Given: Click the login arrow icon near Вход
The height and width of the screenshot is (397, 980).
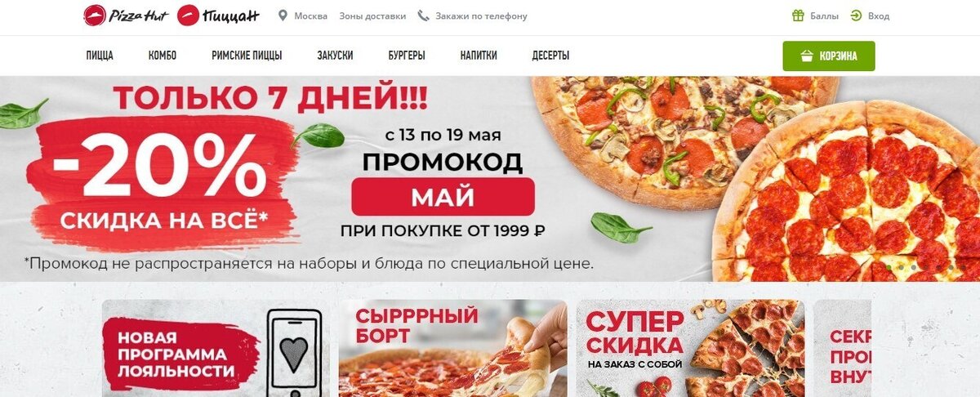Looking at the screenshot, I should (856, 16).
